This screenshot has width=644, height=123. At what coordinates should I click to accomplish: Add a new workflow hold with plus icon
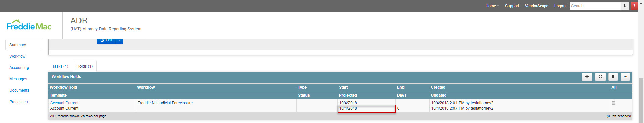pyautogui.click(x=587, y=77)
